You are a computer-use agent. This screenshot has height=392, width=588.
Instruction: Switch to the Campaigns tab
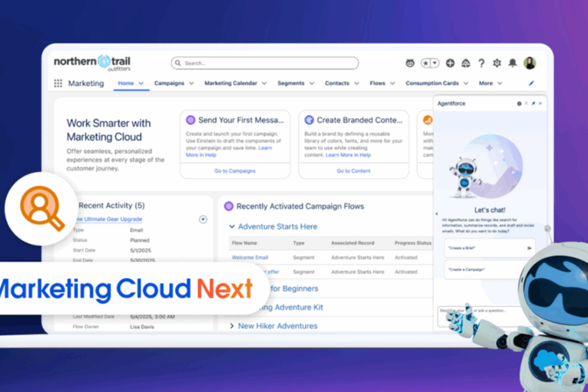coord(169,83)
